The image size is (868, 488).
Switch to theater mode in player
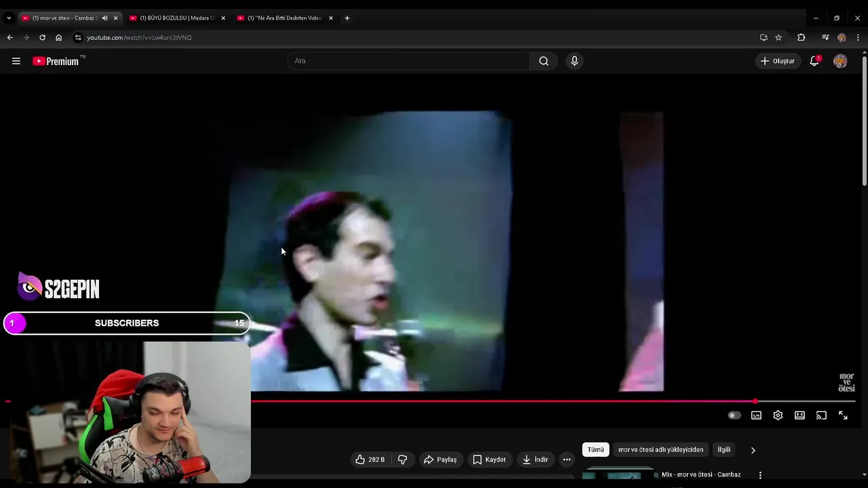point(800,415)
